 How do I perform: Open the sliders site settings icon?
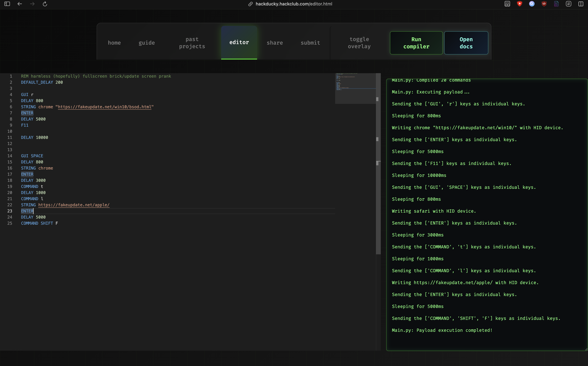pyautogui.click(x=568, y=4)
